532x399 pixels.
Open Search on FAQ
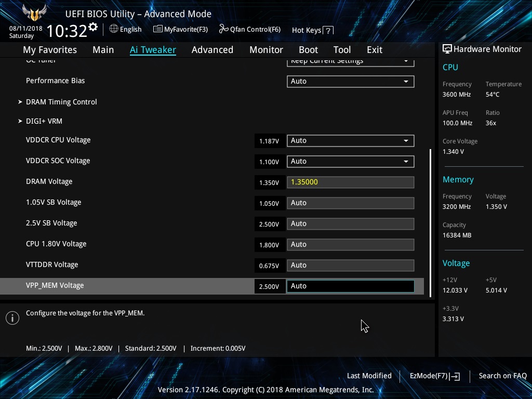pyautogui.click(x=502, y=376)
